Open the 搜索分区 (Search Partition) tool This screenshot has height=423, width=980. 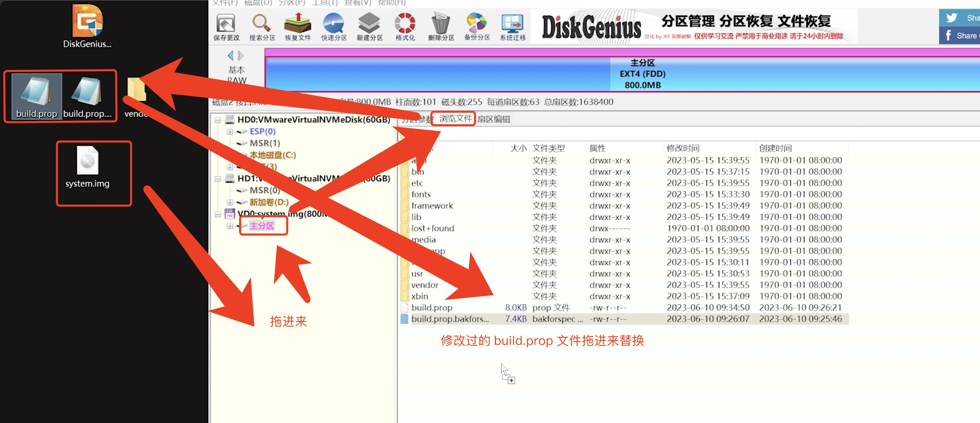(261, 26)
